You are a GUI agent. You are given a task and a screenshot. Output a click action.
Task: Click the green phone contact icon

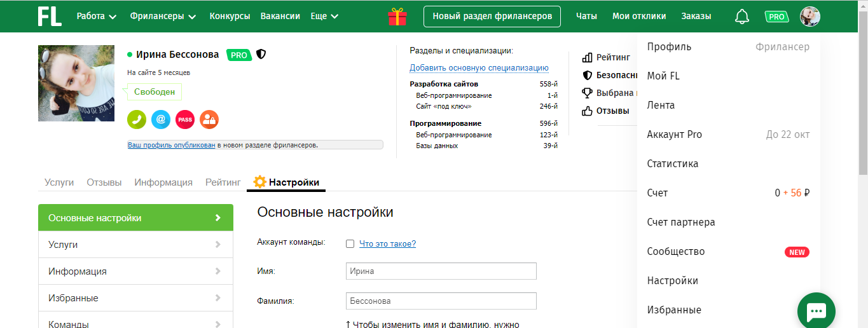137,119
